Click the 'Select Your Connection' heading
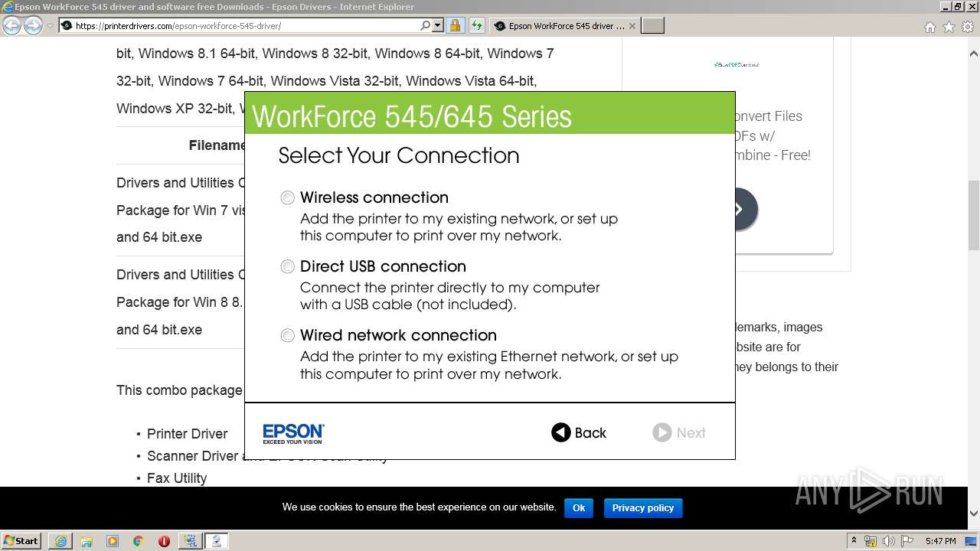 pos(399,156)
